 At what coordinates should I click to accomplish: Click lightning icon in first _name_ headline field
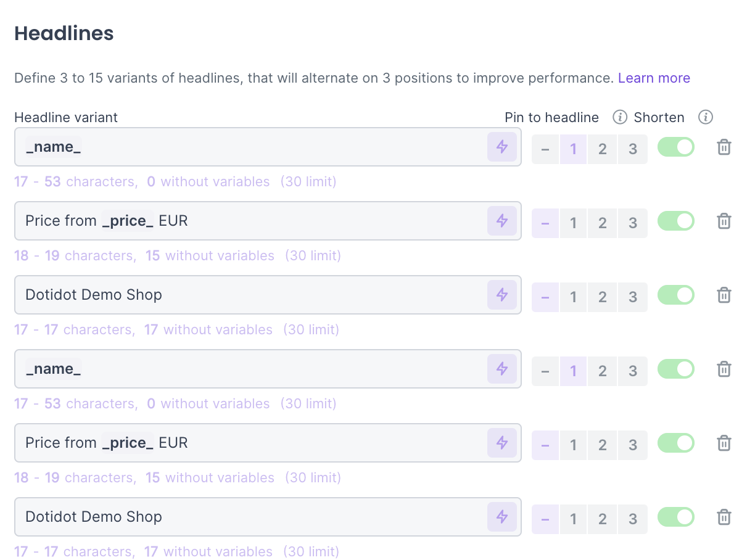(502, 147)
